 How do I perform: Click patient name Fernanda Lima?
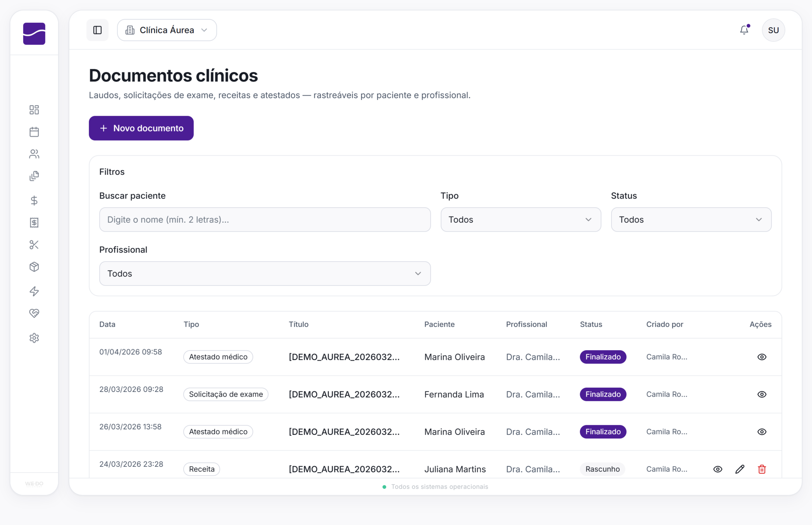coord(454,394)
